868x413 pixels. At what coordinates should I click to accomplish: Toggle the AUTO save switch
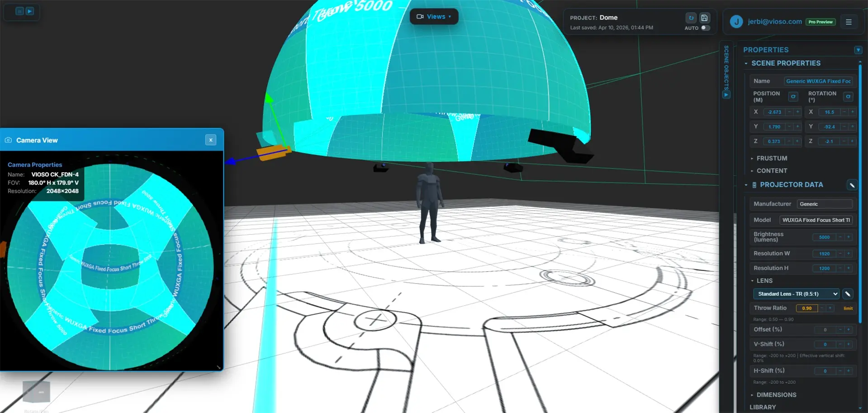tap(705, 28)
